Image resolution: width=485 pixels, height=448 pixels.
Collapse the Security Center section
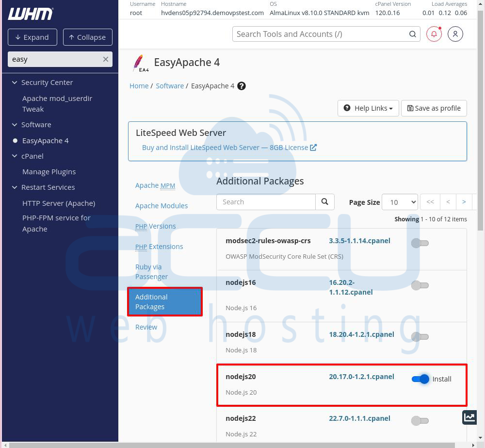point(14,83)
